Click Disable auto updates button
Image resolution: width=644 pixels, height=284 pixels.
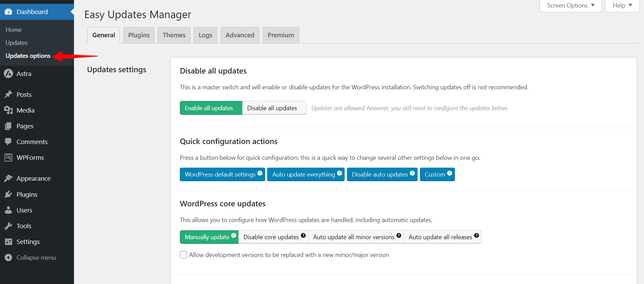[382, 175]
